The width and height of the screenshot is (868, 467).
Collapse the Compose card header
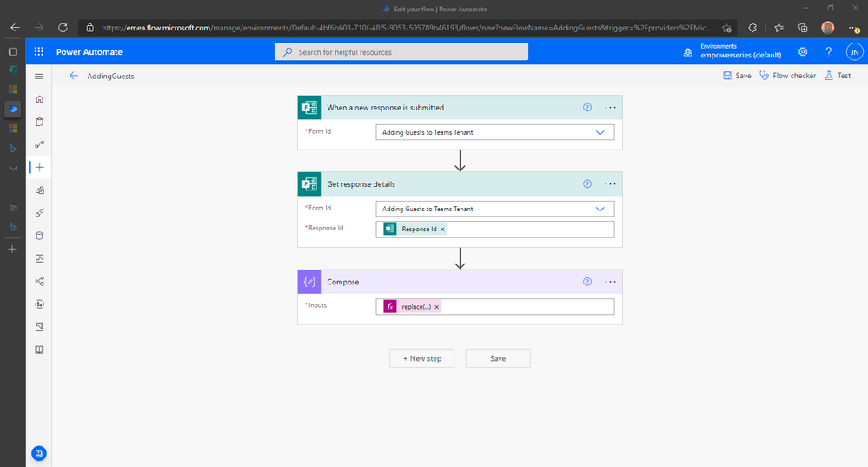(x=460, y=282)
